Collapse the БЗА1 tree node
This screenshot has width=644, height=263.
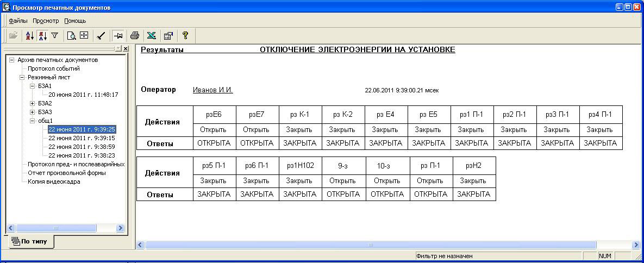click(33, 86)
